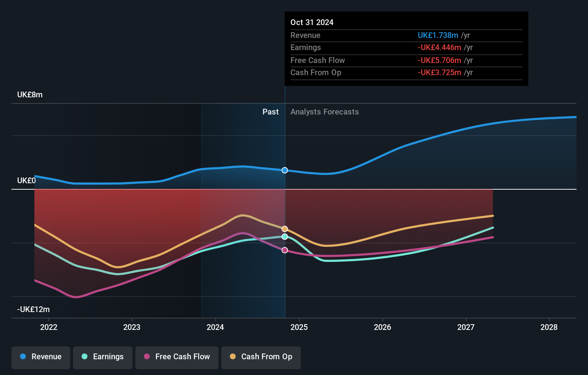The height and width of the screenshot is (375, 588).
Task: Click the Oct 31 2024 tooltip header
Action: [x=312, y=22]
